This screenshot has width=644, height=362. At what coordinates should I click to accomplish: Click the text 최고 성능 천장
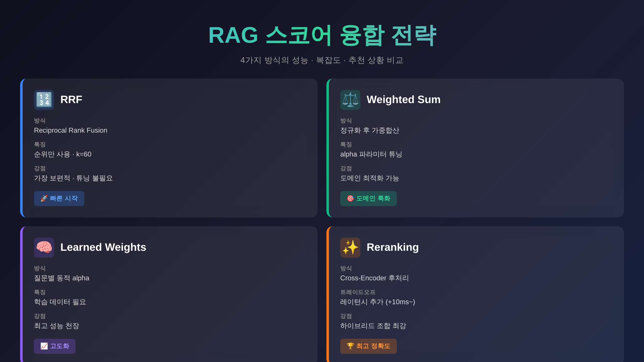click(x=57, y=326)
